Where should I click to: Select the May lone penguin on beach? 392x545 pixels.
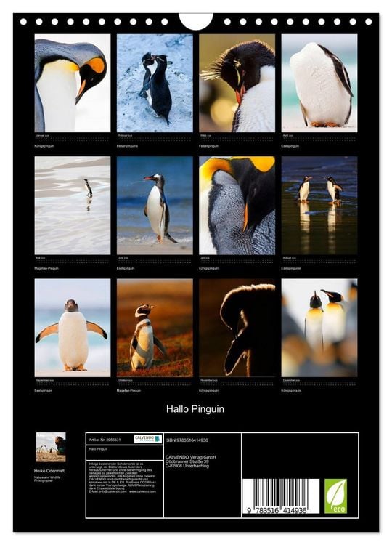pos(73,206)
